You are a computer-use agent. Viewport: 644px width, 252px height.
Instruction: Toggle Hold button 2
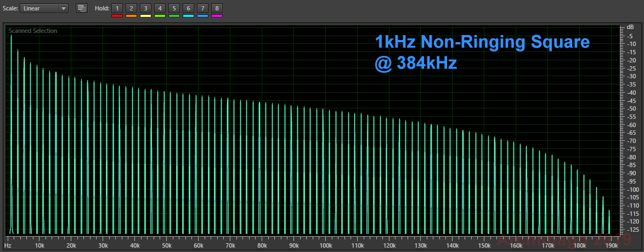(x=131, y=8)
